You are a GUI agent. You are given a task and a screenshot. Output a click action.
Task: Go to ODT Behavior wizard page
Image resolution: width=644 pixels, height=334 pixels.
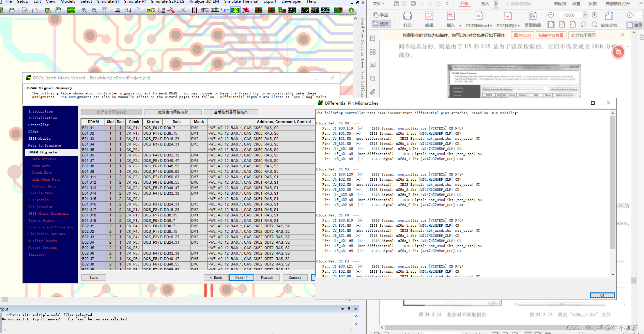40,207
